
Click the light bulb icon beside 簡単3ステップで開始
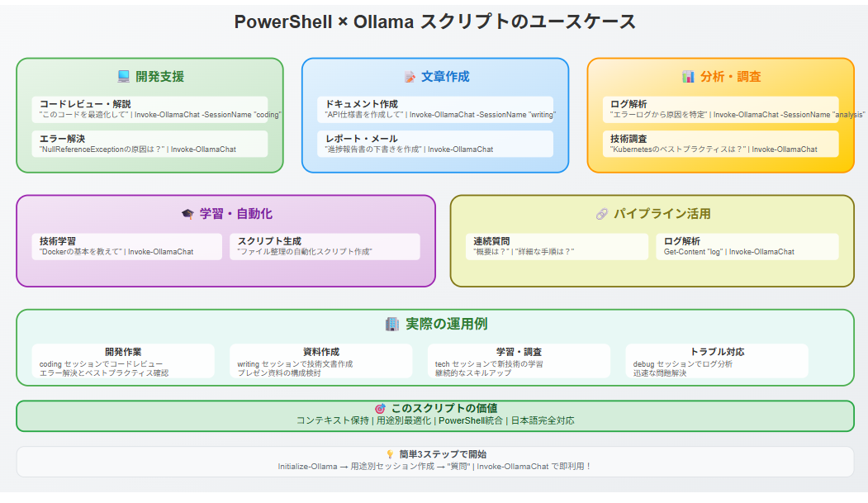coord(390,454)
